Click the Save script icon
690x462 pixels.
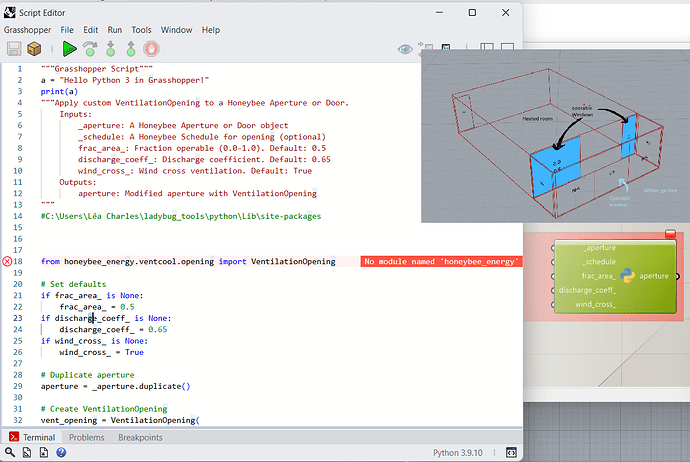[x=14, y=48]
